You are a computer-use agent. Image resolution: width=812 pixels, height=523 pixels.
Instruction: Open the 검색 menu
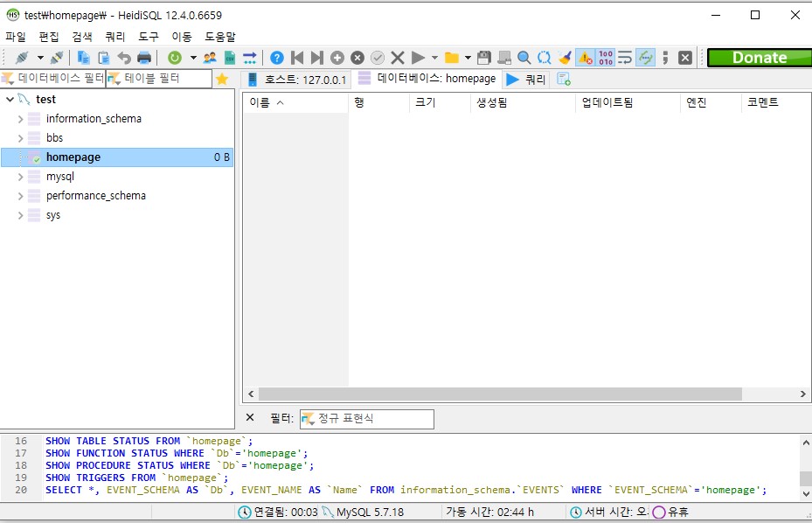pyautogui.click(x=82, y=37)
